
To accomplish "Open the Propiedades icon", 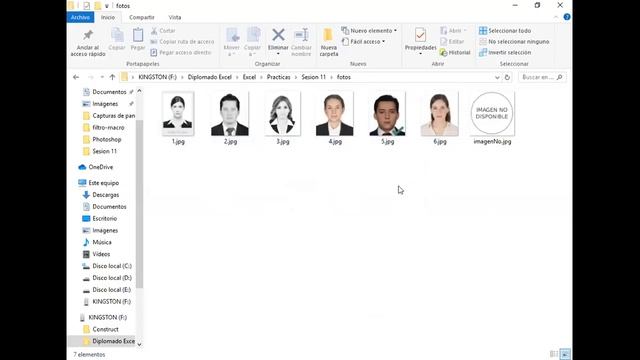I will (x=420, y=36).
